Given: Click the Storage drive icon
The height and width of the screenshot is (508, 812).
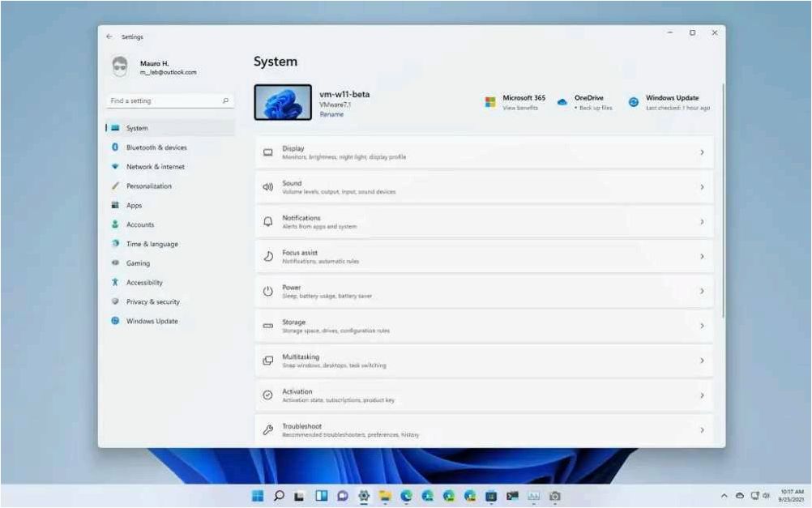Looking at the screenshot, I should (267, 326).
